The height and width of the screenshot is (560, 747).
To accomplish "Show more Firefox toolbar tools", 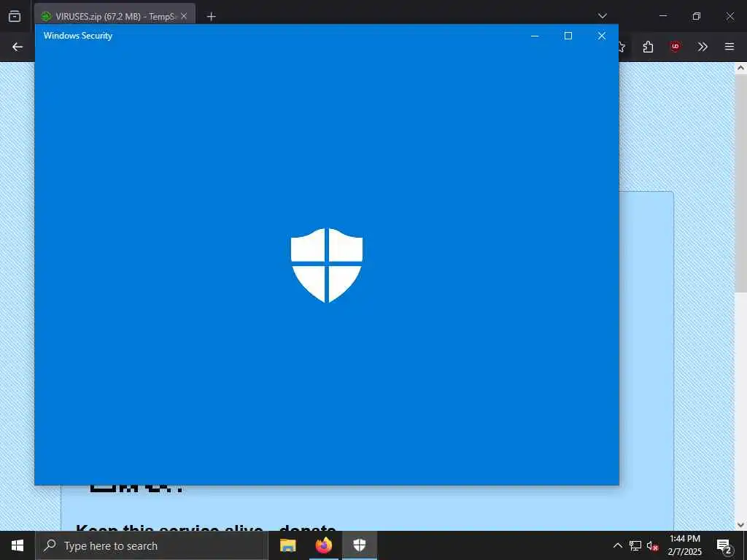I will (703, 47).
